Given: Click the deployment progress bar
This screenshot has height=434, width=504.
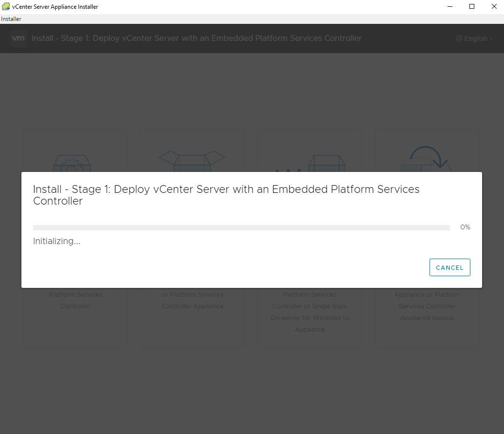Looking at the screenshot, I should click(x=242, y=227).
